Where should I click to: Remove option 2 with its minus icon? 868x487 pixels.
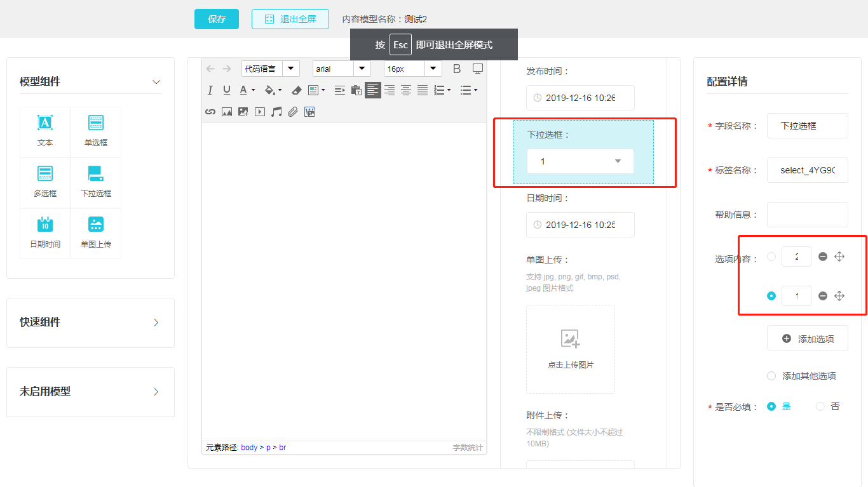pyautogui.click(x=823, y=257)
